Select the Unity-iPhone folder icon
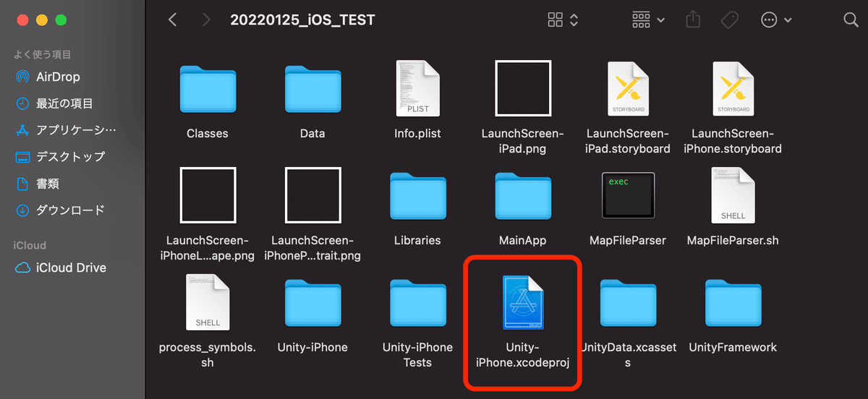This screenshot has width=868, height=399. pyautogui.click(x=312, y=304)
